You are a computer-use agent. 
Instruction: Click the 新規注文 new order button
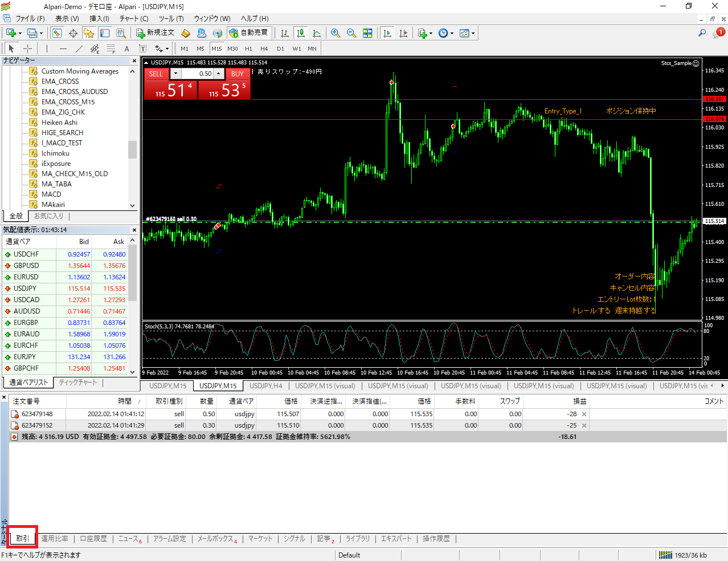tap(155, 33)
